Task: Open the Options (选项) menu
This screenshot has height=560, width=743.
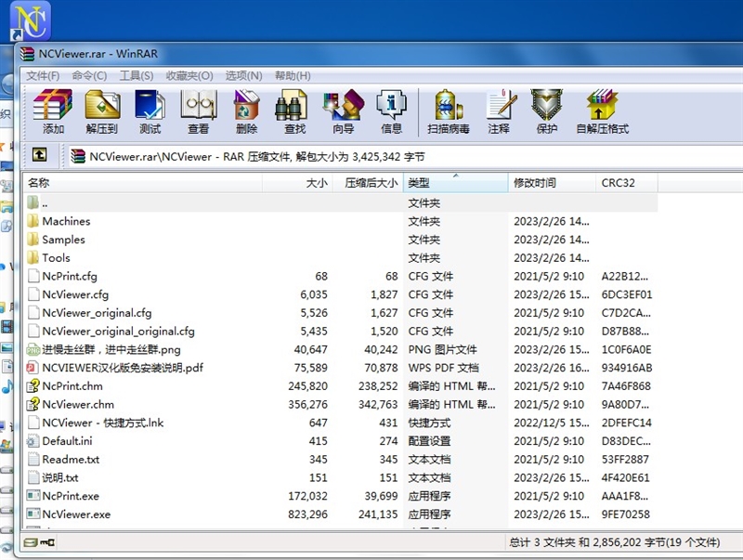Action: (x=243, y=75)
